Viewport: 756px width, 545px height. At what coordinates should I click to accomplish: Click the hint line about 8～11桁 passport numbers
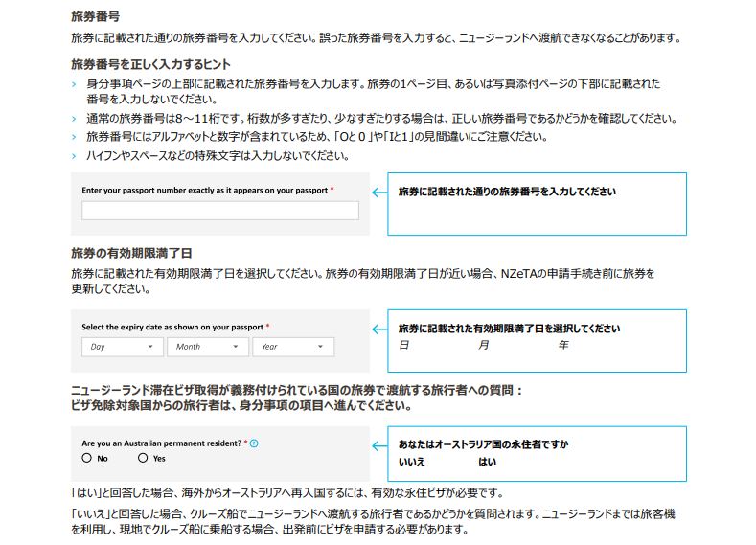click(382, 119)
